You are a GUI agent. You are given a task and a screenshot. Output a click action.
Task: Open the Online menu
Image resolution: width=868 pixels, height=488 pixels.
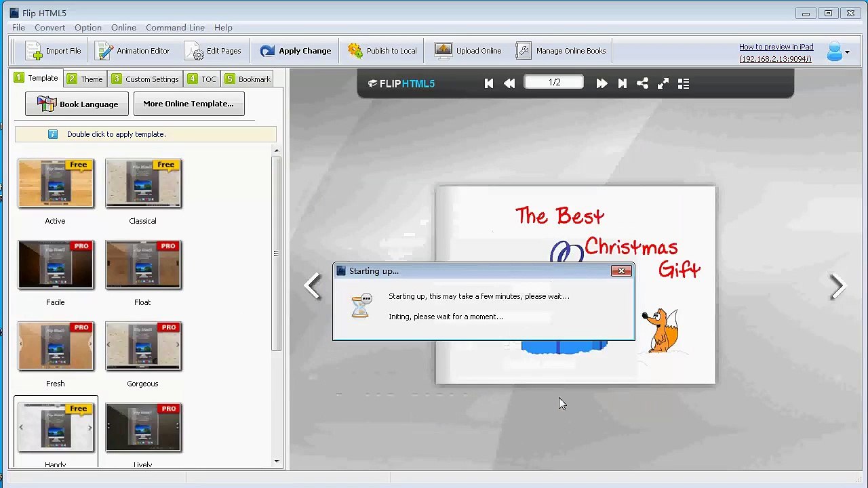click(123, 28)
